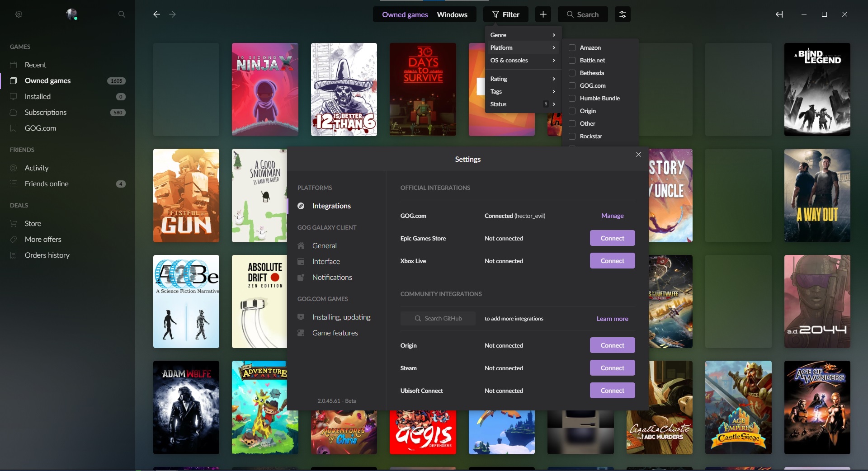Click the sidebar search magnifier icon

click(x=122, y=14)
